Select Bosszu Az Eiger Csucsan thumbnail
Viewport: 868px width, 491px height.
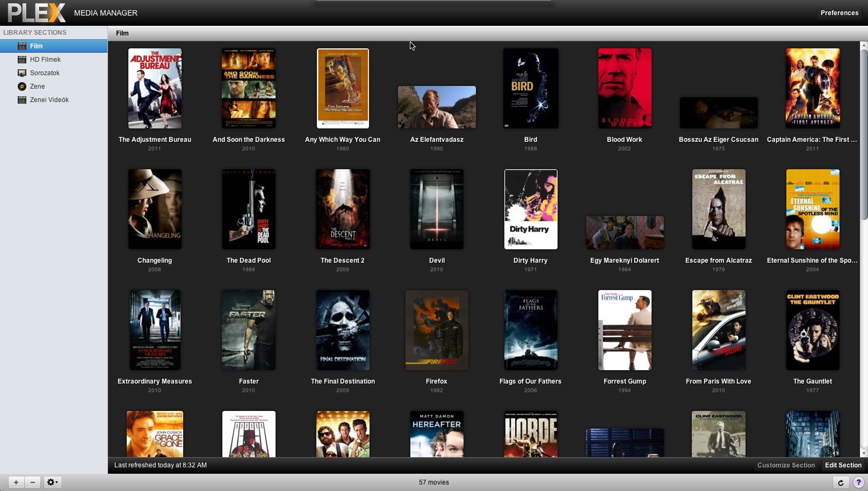[719, 112]
